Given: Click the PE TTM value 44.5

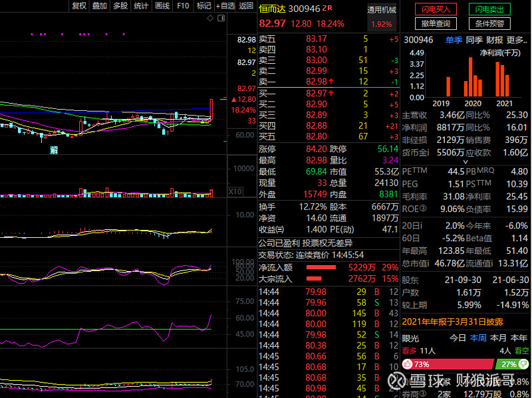Looking at the screenshot, I should pos(456,171).
